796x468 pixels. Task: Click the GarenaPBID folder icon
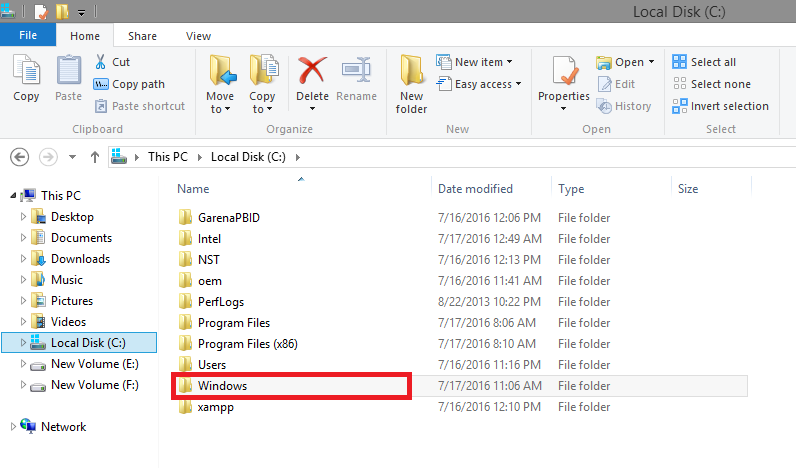tap(185, 218)
